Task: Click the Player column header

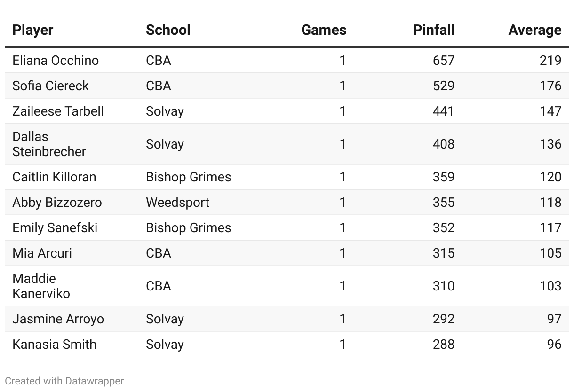Action: (33, 30)
